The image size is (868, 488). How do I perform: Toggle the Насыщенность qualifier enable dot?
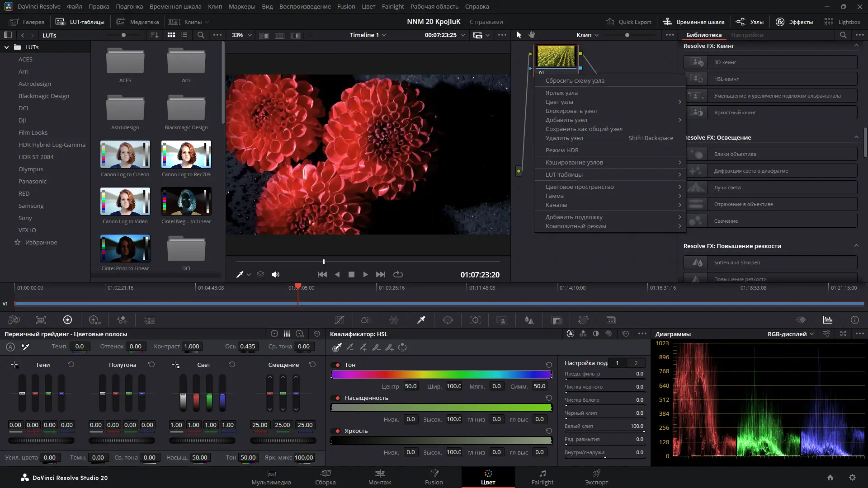pos(337,398)
